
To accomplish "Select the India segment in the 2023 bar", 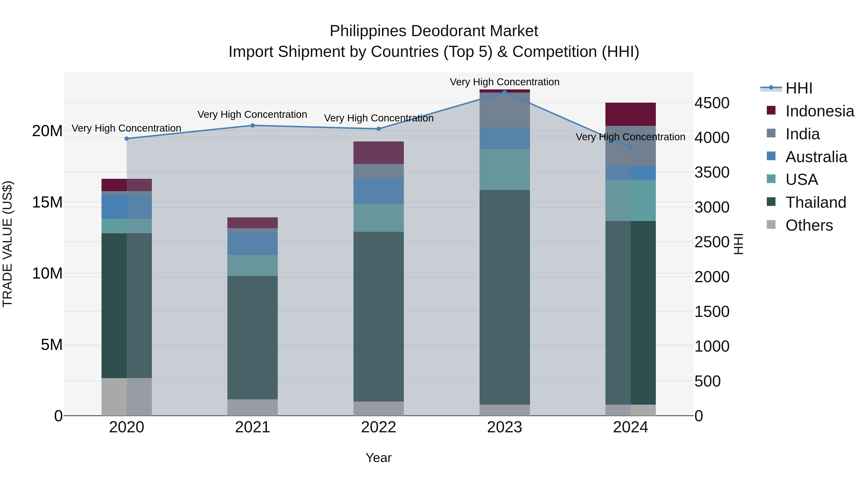I will click(505, 110).
